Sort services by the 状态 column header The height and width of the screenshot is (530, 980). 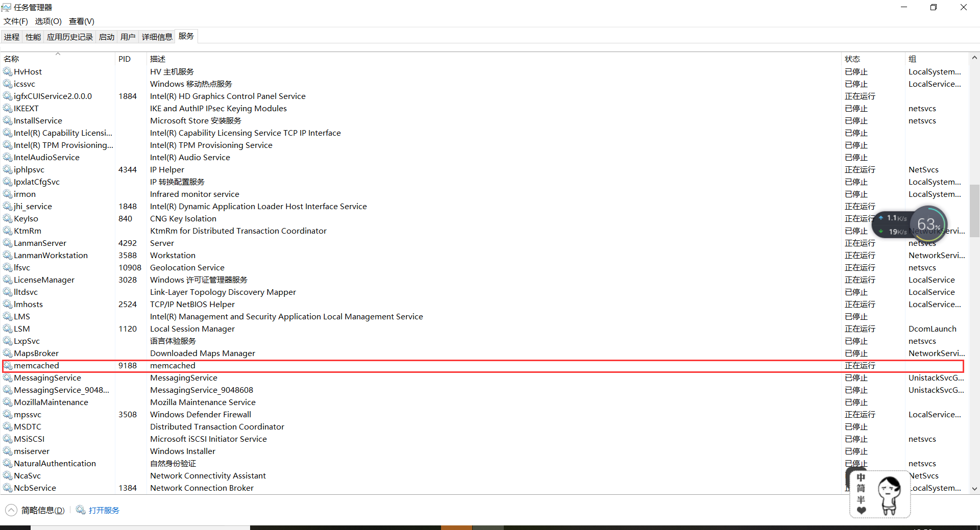[852, 59]
